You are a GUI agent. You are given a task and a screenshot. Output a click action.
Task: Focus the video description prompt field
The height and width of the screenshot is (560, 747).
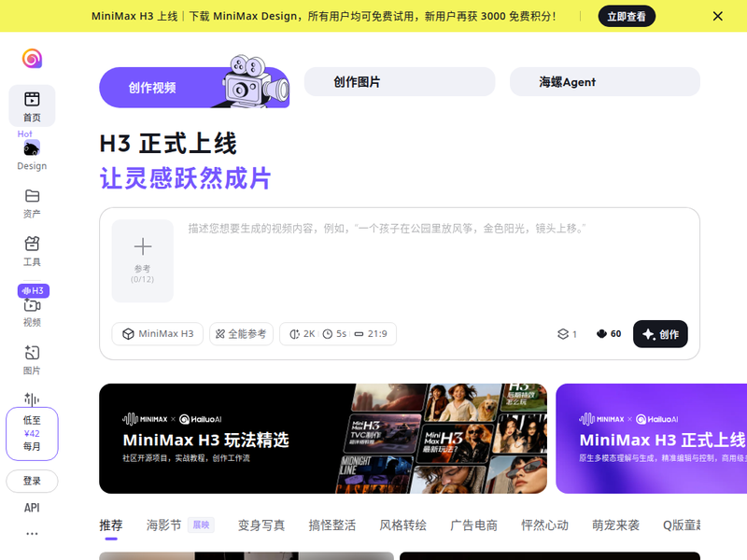pyautogui.click(x=436, y=262)
